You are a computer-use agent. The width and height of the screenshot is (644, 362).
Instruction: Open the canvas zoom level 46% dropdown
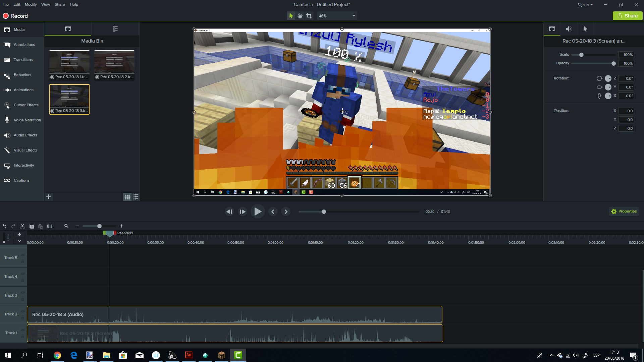(337, 16)
